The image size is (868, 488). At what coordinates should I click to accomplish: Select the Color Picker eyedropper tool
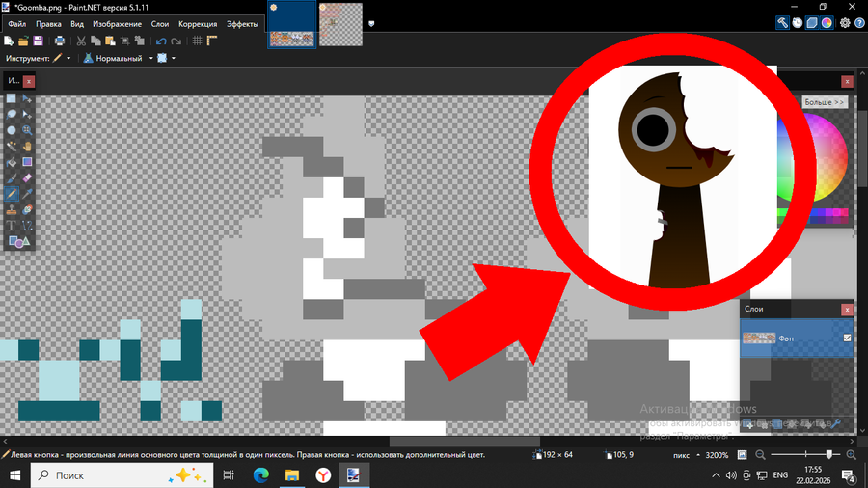[x=27, y=194]
